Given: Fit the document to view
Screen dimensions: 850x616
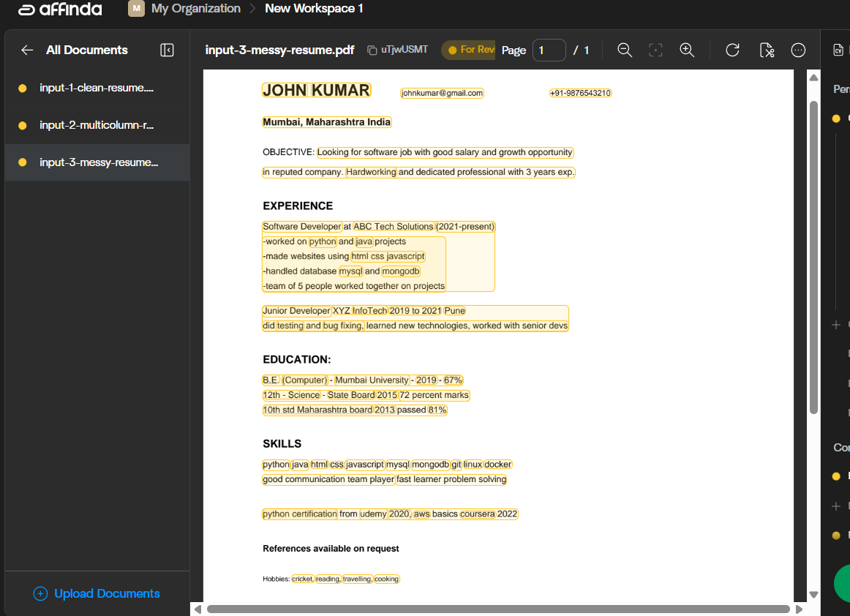Looking at the screenshot, I should tap(656, 50).
